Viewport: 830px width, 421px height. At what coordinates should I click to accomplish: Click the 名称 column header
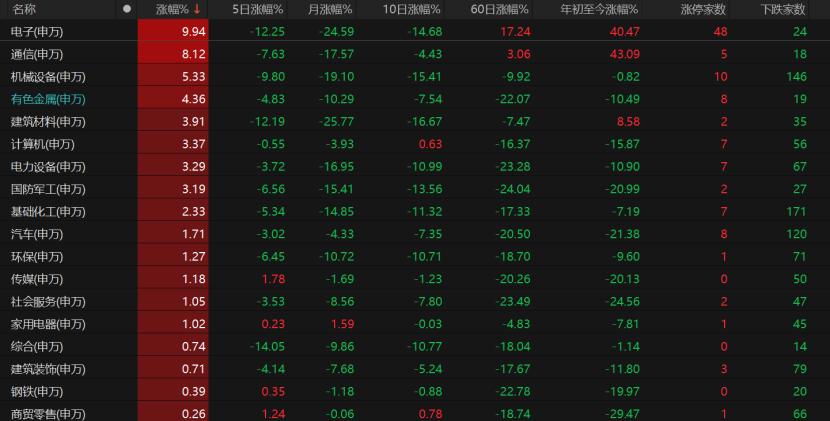tap(24, 9)
